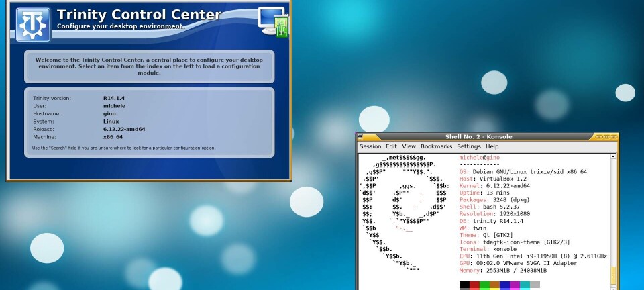Click the 'OS: Debian GNU/Linux trixie/sid' line
Image resolution: width=644 pixels, height=290 pixels.
tap(523, 172)
